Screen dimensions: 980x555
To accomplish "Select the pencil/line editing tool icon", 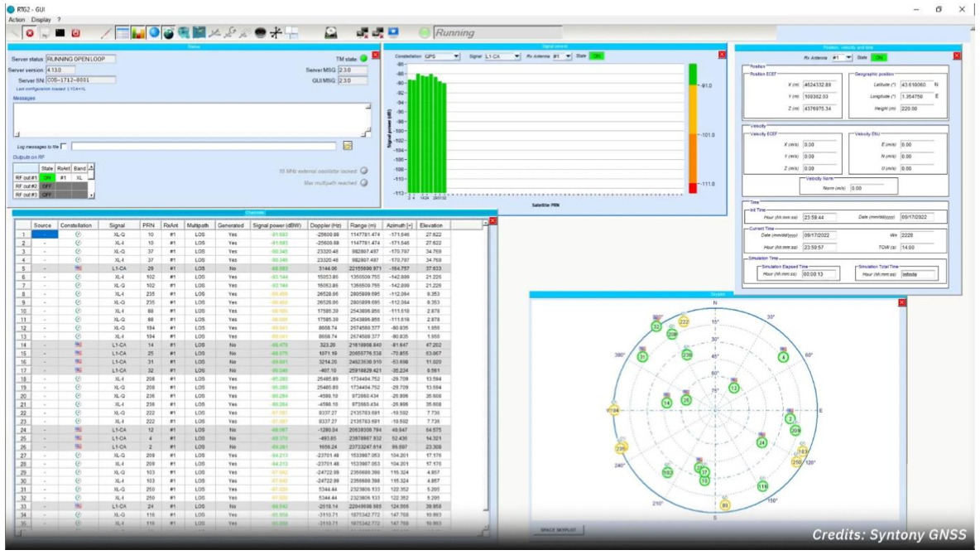I will [106, 31].
